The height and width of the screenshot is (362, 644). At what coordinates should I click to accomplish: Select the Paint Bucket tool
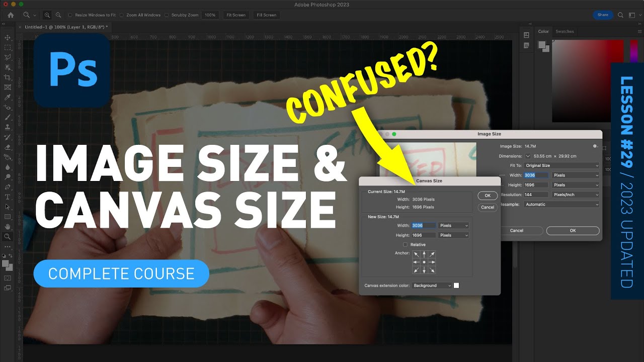coord(8,157)
